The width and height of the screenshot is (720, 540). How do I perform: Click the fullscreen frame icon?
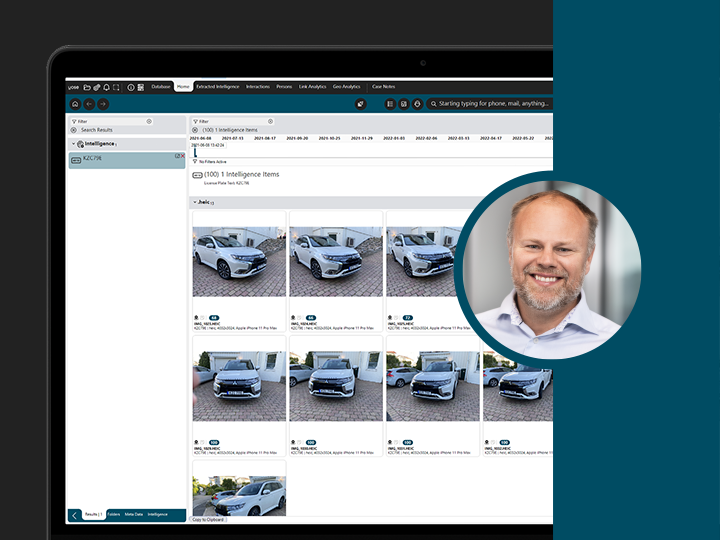116,87
